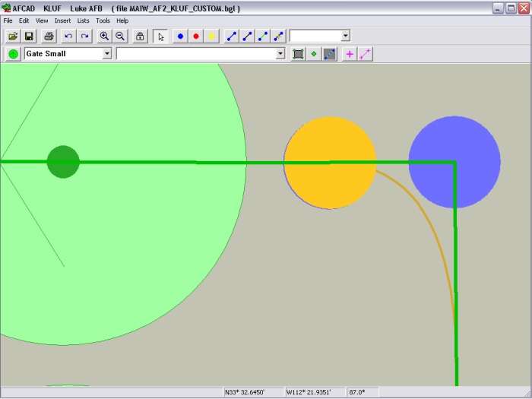
Task: Open the small dropdown at top toolbar's right end
Action: [346, 36]
